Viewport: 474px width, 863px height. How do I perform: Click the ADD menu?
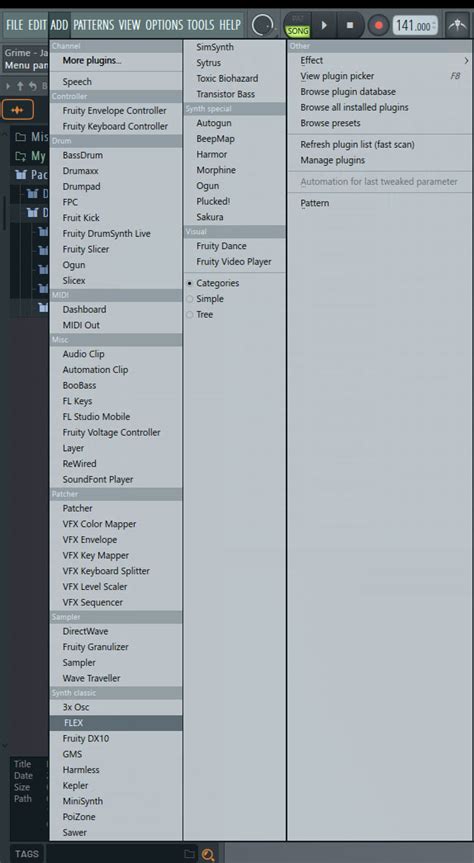pos(59,25)
